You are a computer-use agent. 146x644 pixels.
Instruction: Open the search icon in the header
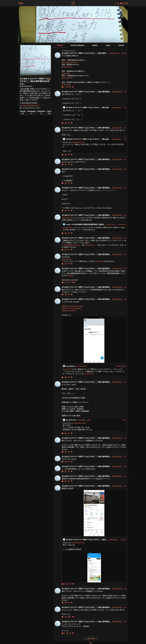pos(116,3)
